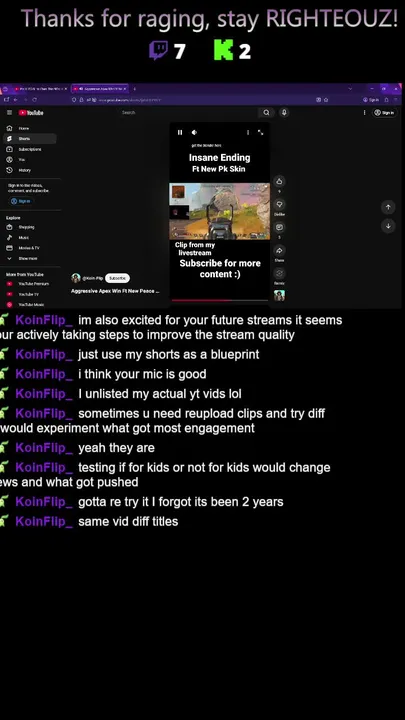The width and height of the screenshot is (405, 720).
Task: Like the Short with thumbs up
Action: pos(279,181)
